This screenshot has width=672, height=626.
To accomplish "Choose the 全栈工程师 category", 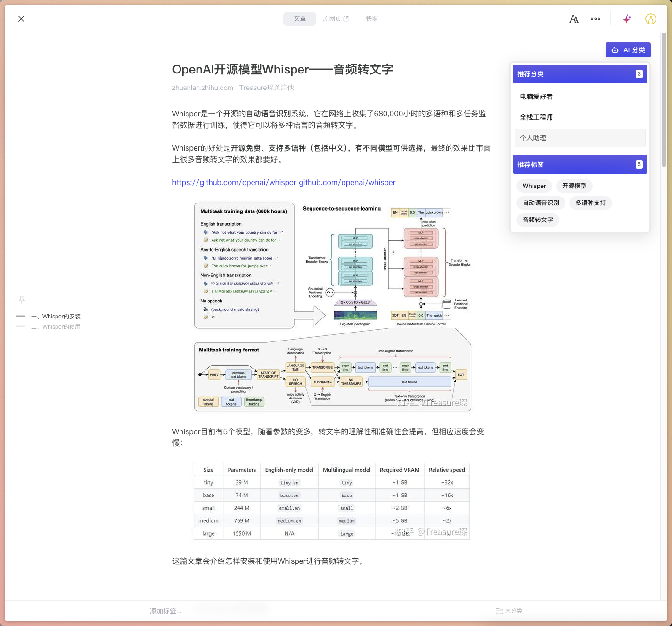I will point(536,117).
